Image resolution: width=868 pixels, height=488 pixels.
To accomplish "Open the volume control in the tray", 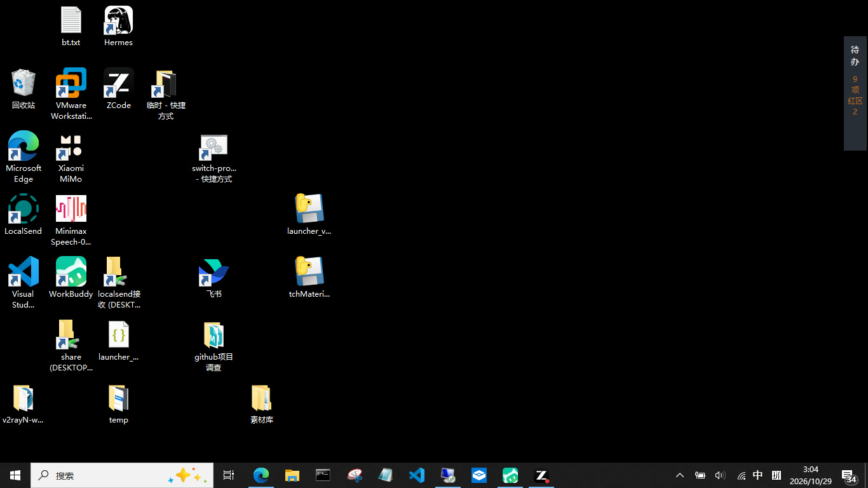I will [720, 475].
